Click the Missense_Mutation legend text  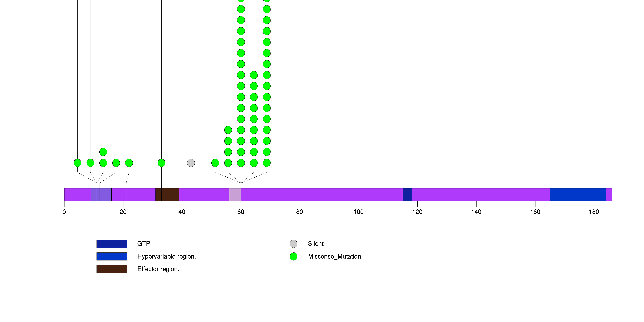click(x=334, y=256)
